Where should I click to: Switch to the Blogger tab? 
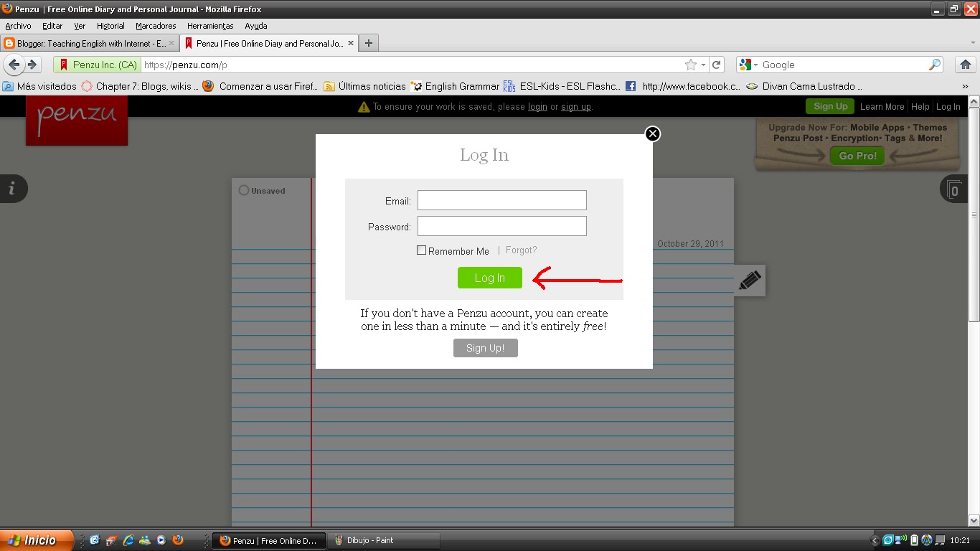(x=89, y=43)
